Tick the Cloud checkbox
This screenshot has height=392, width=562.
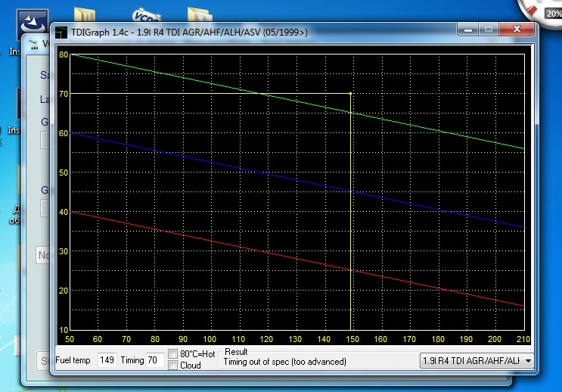coord(173,366)
